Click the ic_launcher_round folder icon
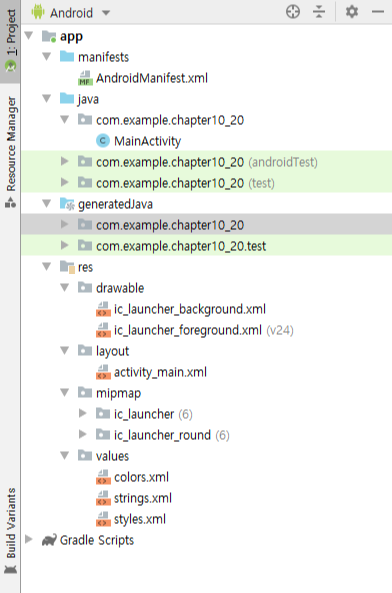Image resolution: width=392 pixels, height=593 pixels. pos(103,435)
